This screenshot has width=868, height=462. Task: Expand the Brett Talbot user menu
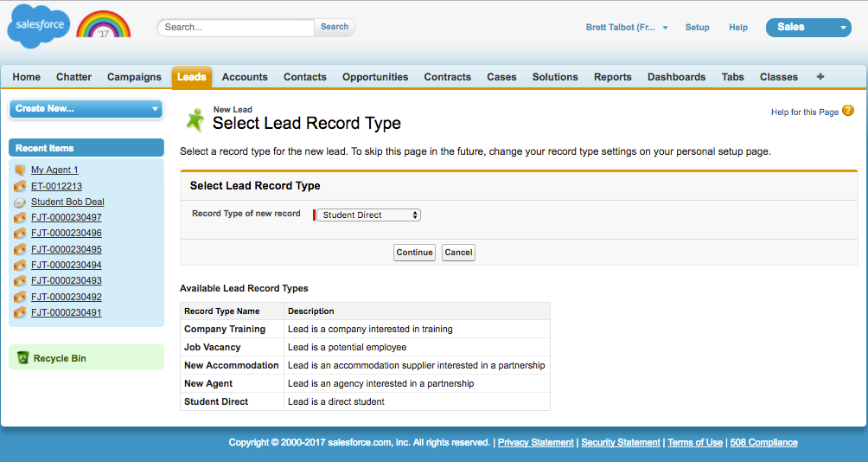point(627,28)
